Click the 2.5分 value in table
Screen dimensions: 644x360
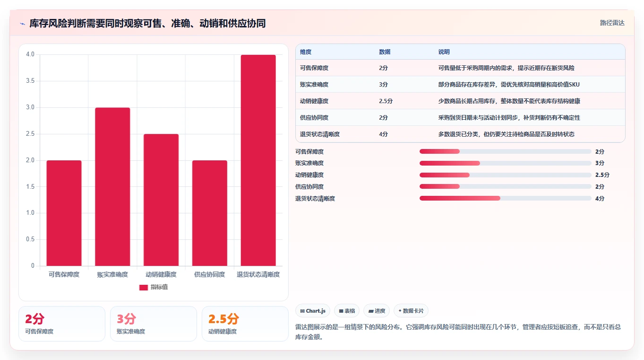386,101
